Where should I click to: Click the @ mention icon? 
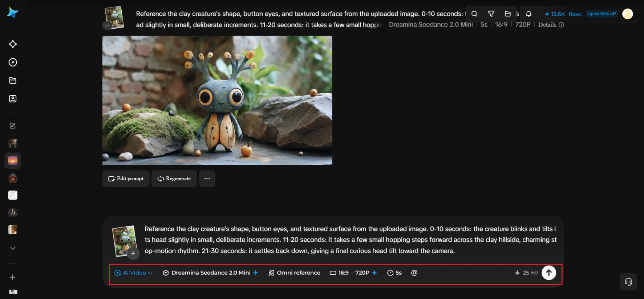[x=414, y=273]
